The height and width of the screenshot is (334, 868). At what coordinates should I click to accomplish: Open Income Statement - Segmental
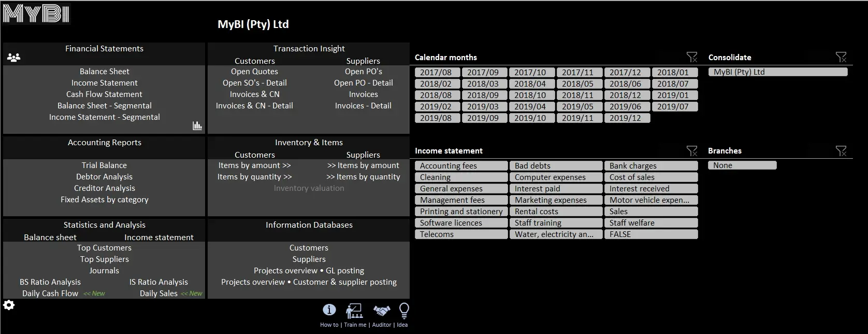[x=105, y=117]
